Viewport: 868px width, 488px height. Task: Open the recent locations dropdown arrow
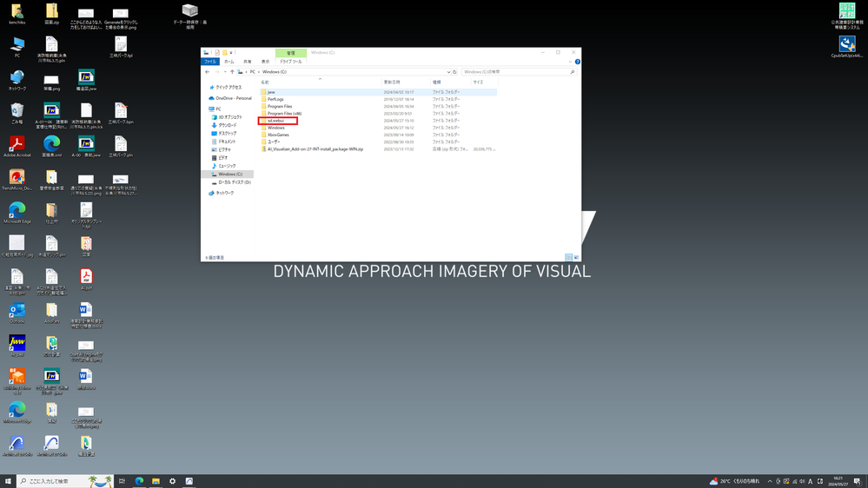pos(225,72)
